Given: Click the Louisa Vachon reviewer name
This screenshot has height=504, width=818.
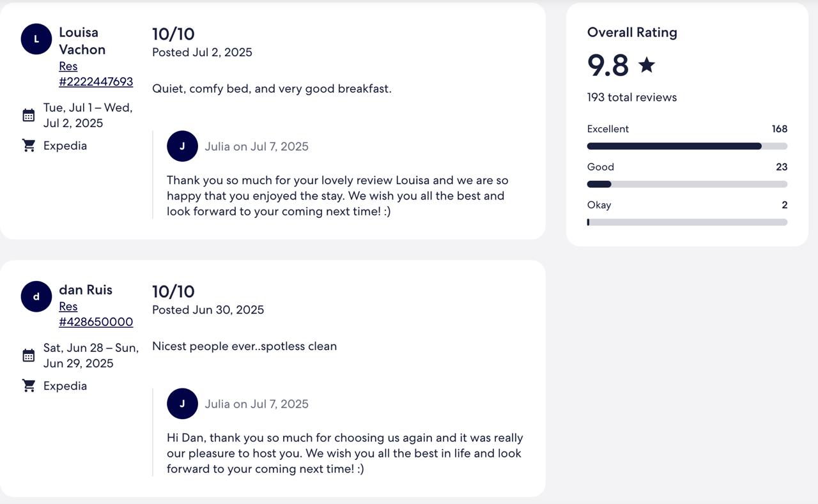Looking at the screenshot, I should click(x=82, y=41).
